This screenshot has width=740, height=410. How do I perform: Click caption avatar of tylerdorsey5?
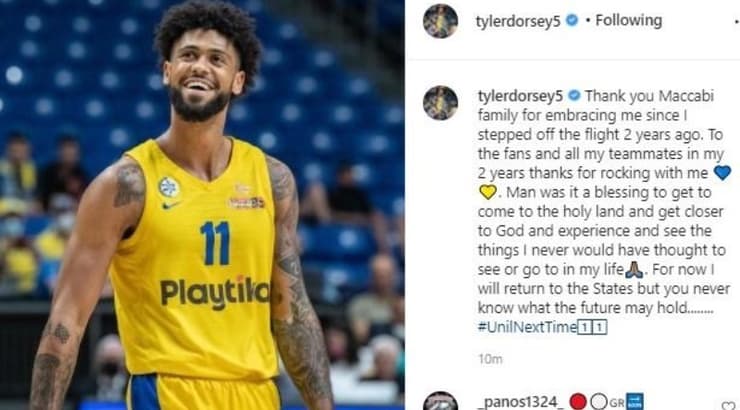440,102
